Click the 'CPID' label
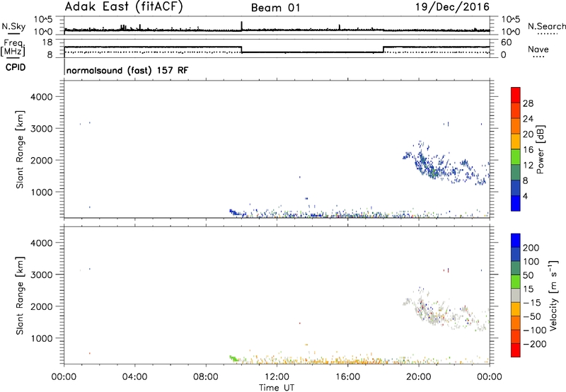The image size is (566, 392). pyautogui.click(x=16, y=67)
